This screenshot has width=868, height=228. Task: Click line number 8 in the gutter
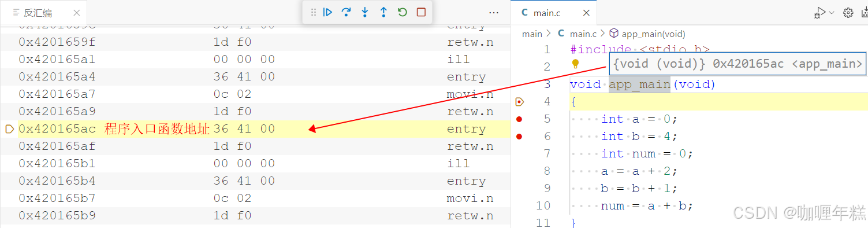(546, 171)
